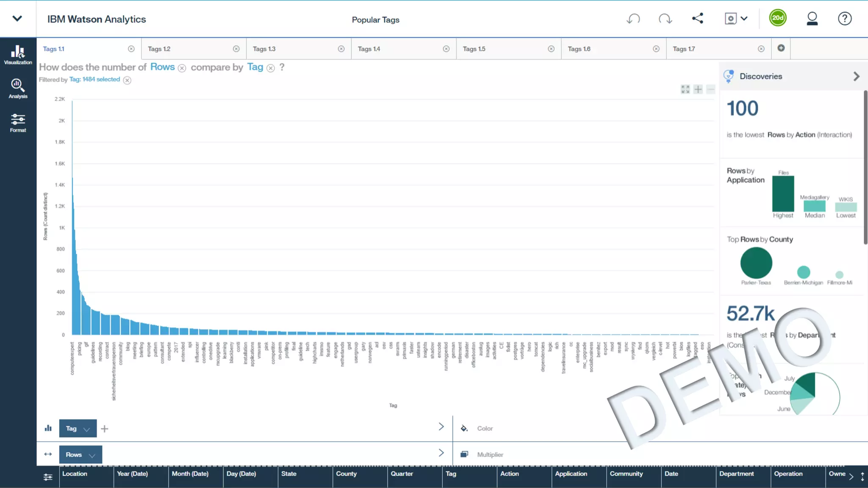Viewport: 868px width, 488px height.
Task: Click the fit-to-screen chart icon
Action: (685, 89)
